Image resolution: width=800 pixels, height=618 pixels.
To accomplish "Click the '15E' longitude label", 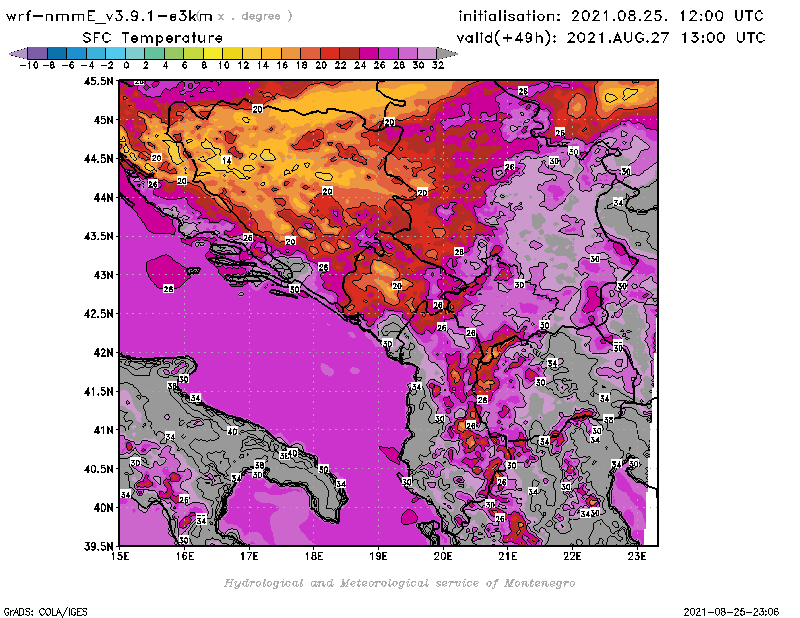I will click(120, 556).
